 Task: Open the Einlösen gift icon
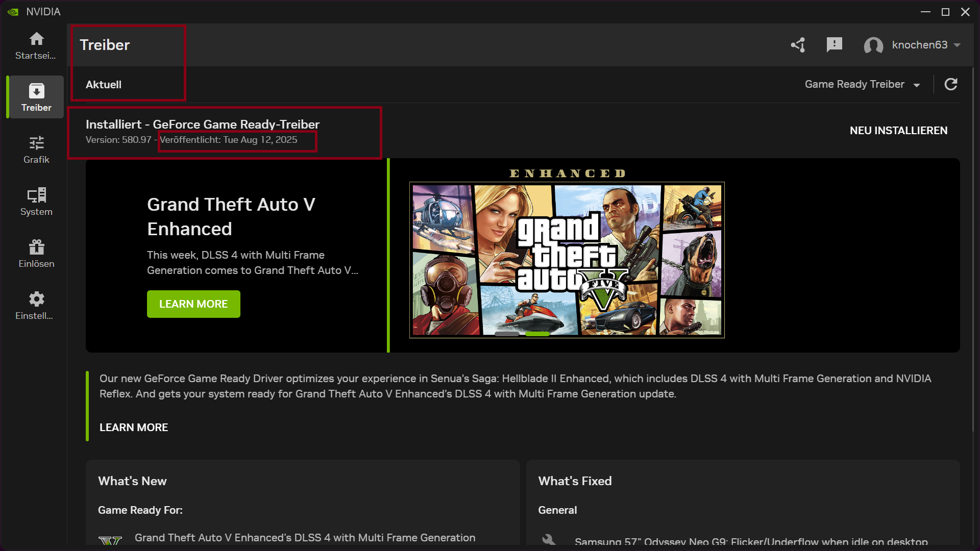36,247
